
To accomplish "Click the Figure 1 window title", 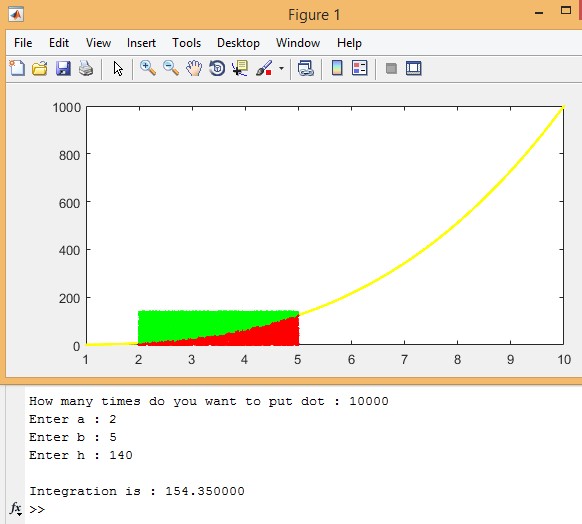I will 314,15.
